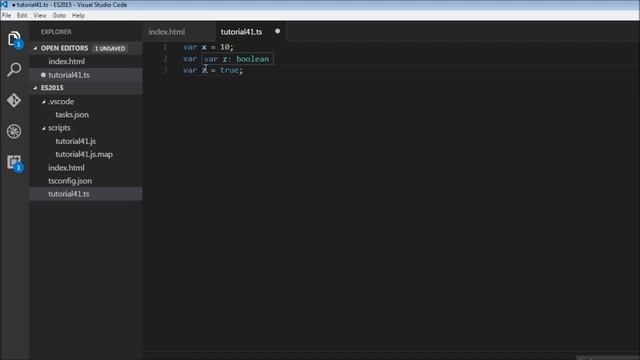Click the 'var z: boolean' hover tooltip

pos(237,59)
